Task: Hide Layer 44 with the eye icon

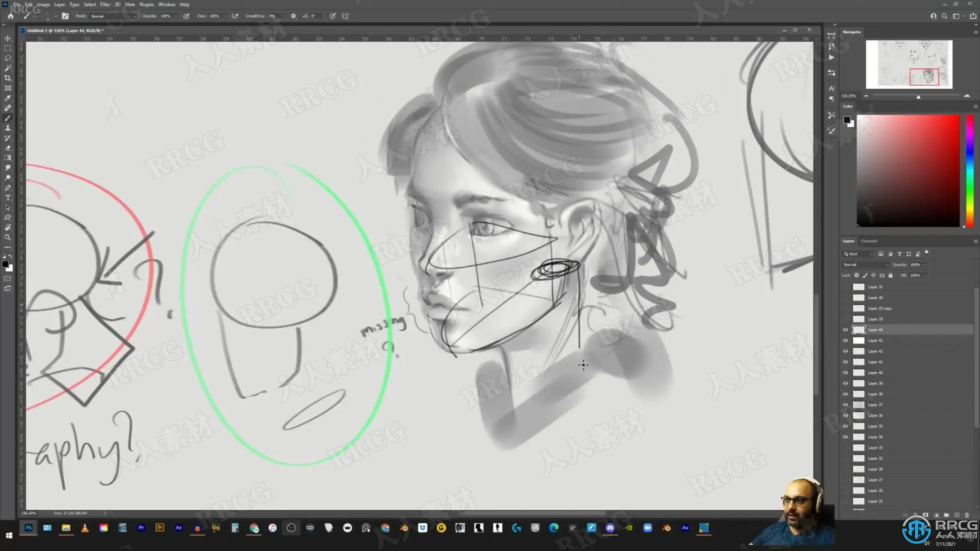Action: tap(846, 329)
